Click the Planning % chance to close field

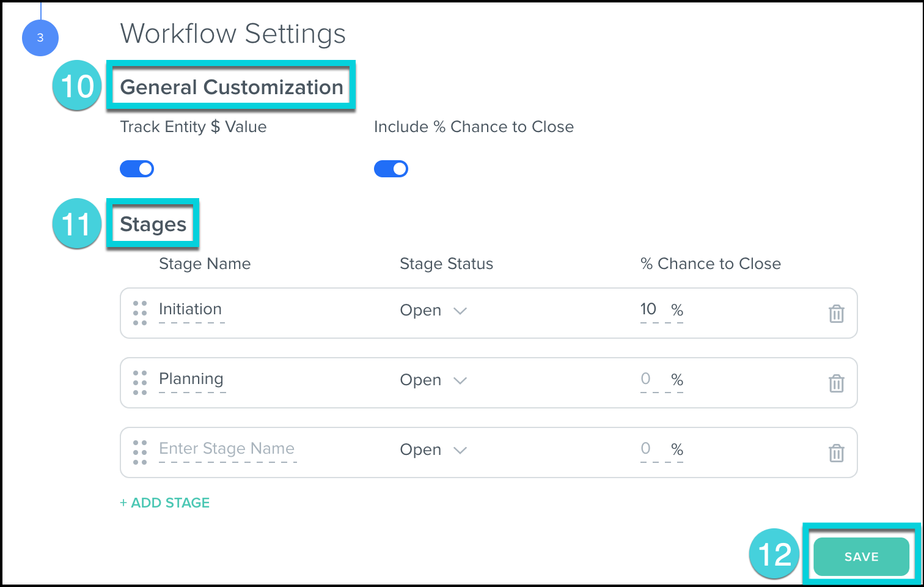649,379
